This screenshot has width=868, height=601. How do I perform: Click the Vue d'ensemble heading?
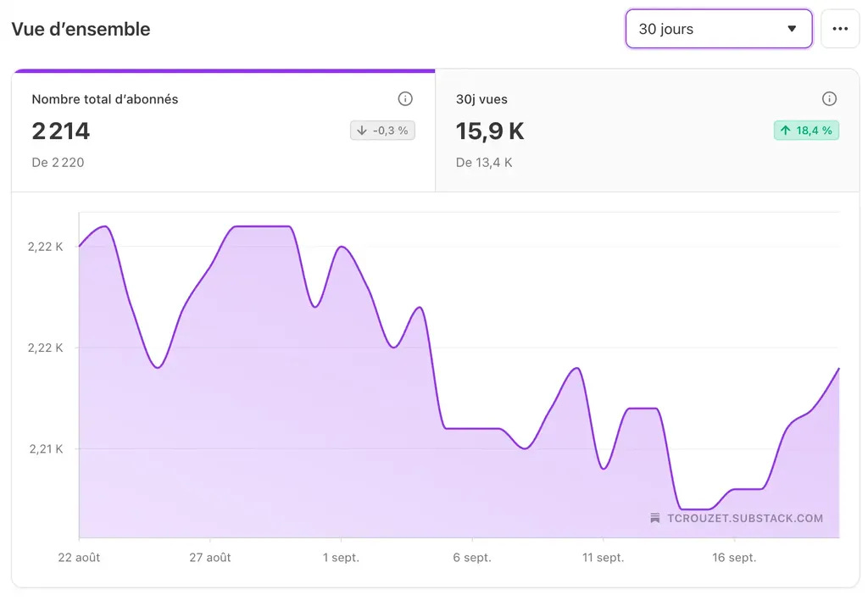tap(81, 28)
